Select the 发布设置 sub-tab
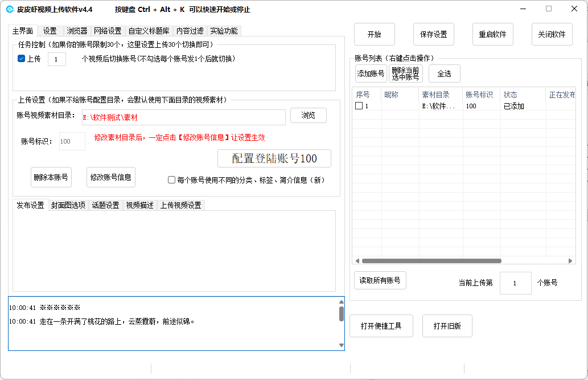588x380 pixels. (30, 205)
